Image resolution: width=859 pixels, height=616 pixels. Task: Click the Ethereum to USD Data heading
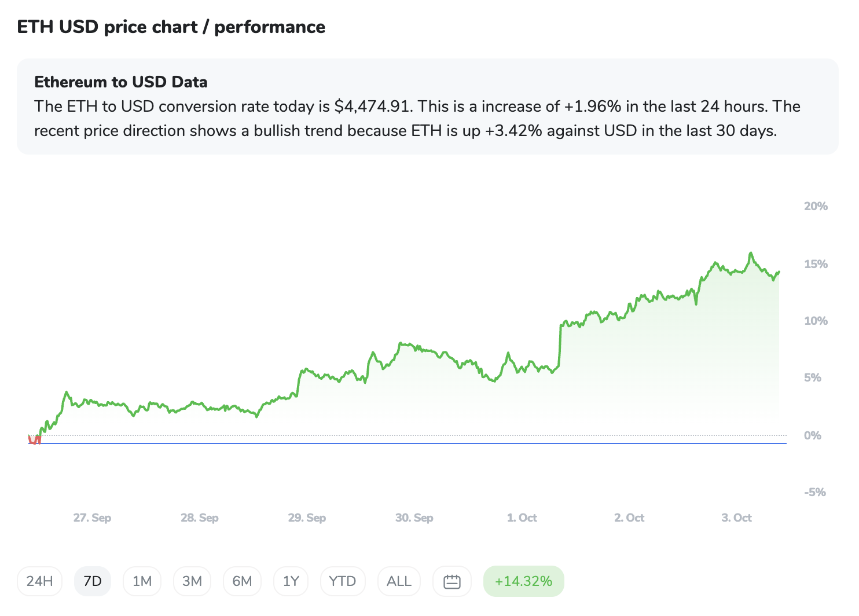pos(121,82)
